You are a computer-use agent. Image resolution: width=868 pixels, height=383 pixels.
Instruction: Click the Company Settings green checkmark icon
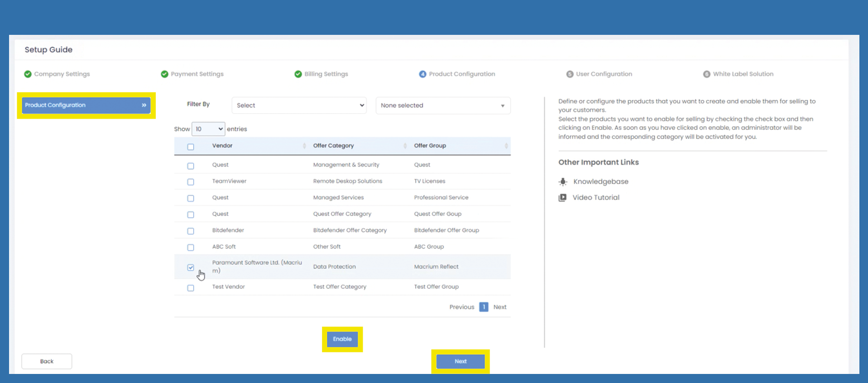pos(28,74)
